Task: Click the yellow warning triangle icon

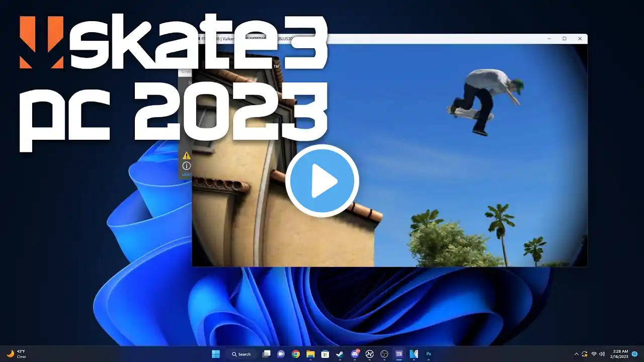Action: (187, 156)
